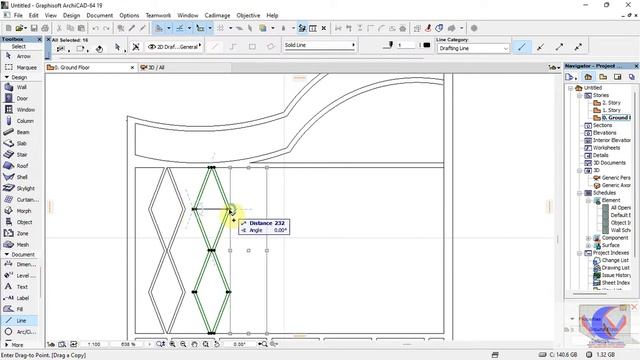
Task: Toggle the start arrowhead option
Action: 540,47
